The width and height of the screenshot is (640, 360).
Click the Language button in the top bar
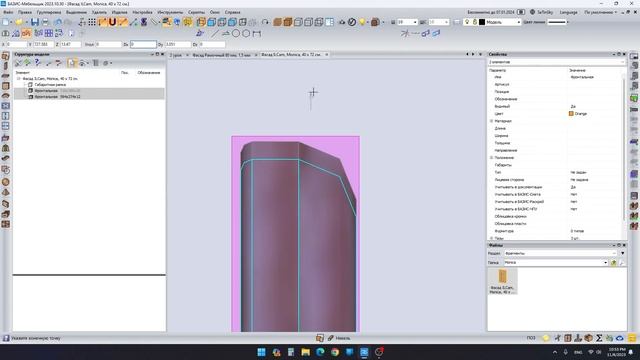point(568,12)
